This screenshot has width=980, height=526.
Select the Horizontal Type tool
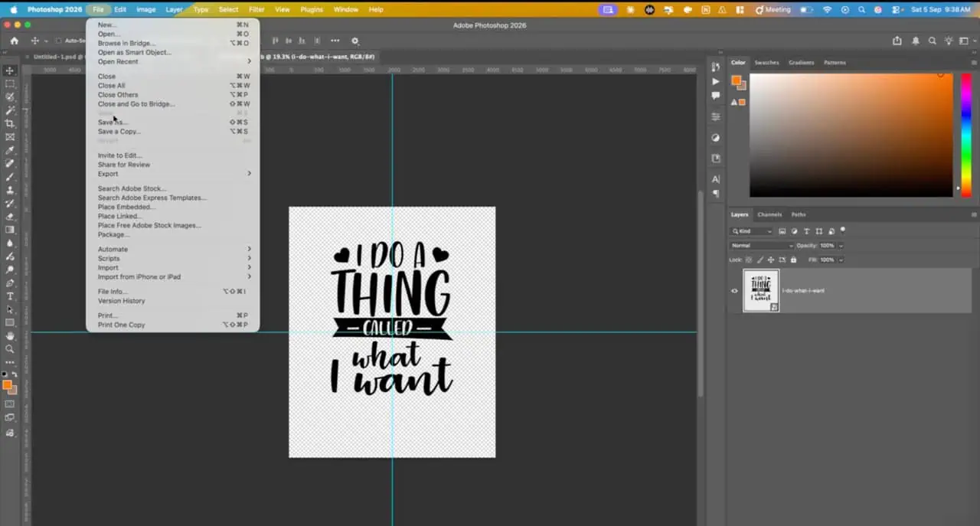coord(10,296)
